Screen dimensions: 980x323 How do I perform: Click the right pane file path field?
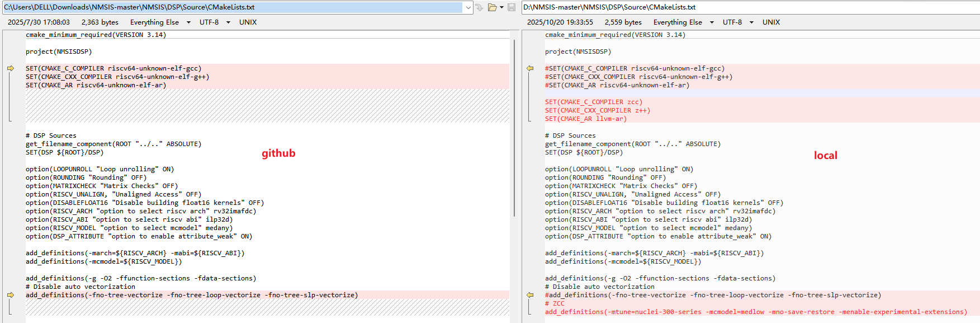[x=749, y=7]
